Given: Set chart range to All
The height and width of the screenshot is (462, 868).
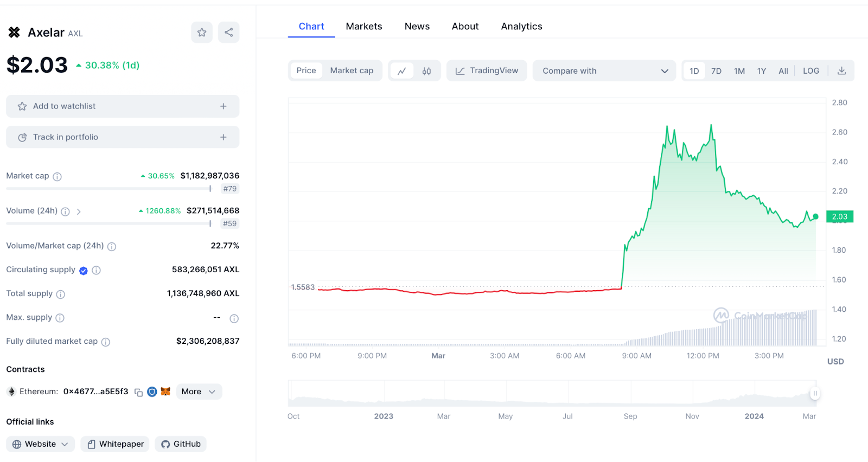Looking at the screenshot, I should click(x=783, y=71).
